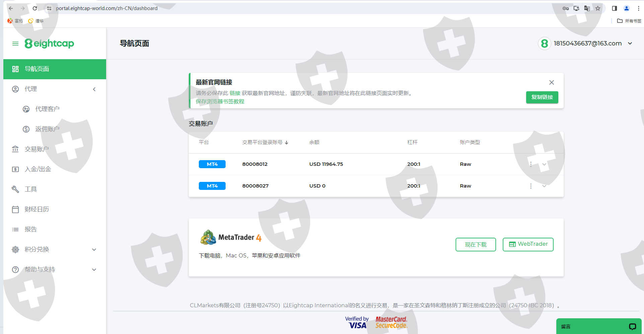Viewport: 644px width, 334px height.
Task: Click the 代理 user circle icon
Action: [15, 89]
